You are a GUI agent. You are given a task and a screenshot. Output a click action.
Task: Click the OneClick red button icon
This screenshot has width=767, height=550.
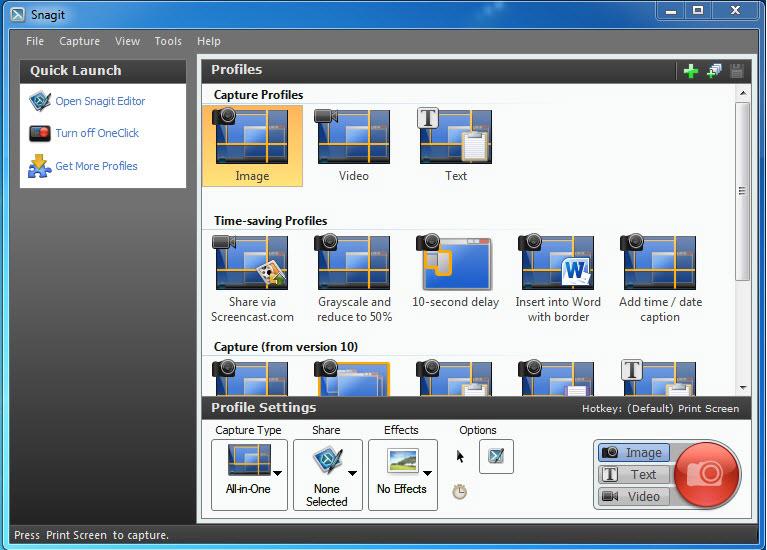coord(40,133)
